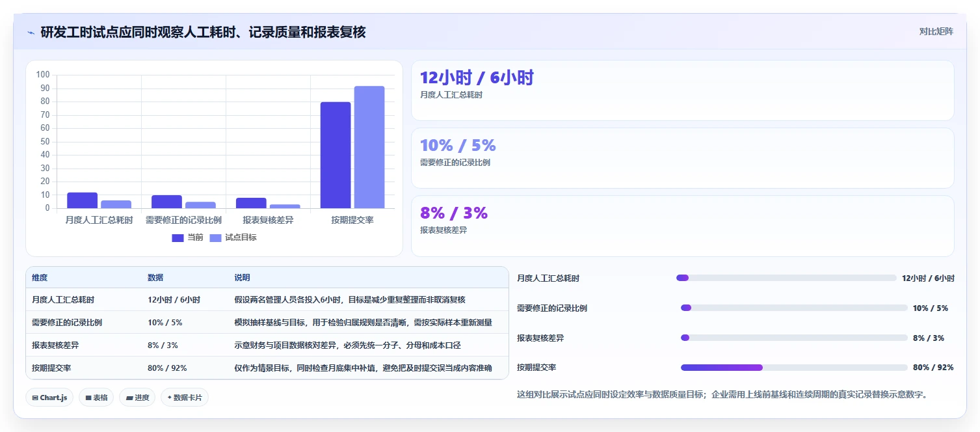Viewport: 980px width, 432px height.
Task: Click the footnote starting 这组对比展示试点
Action: [x=722, y=394]
